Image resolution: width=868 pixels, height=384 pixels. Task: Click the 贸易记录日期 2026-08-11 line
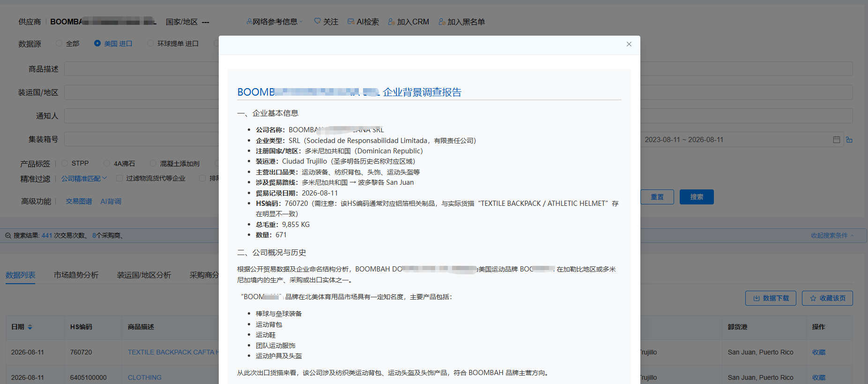297,193
